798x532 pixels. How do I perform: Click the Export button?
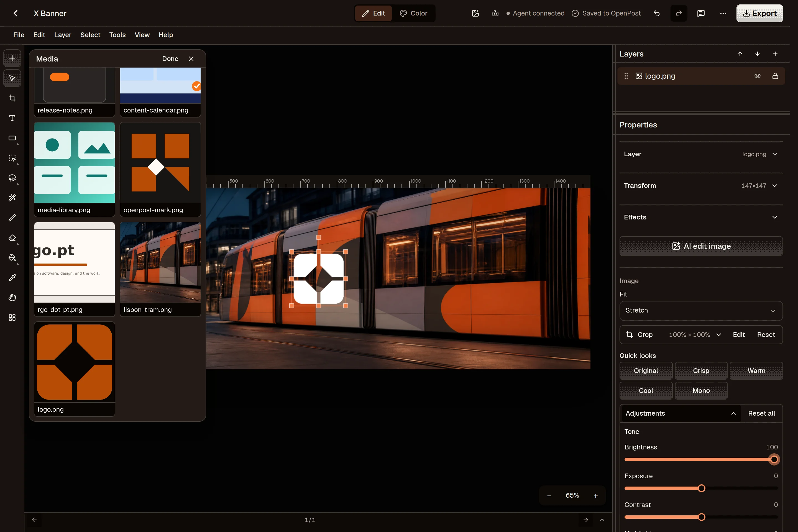tap(760, 13)
